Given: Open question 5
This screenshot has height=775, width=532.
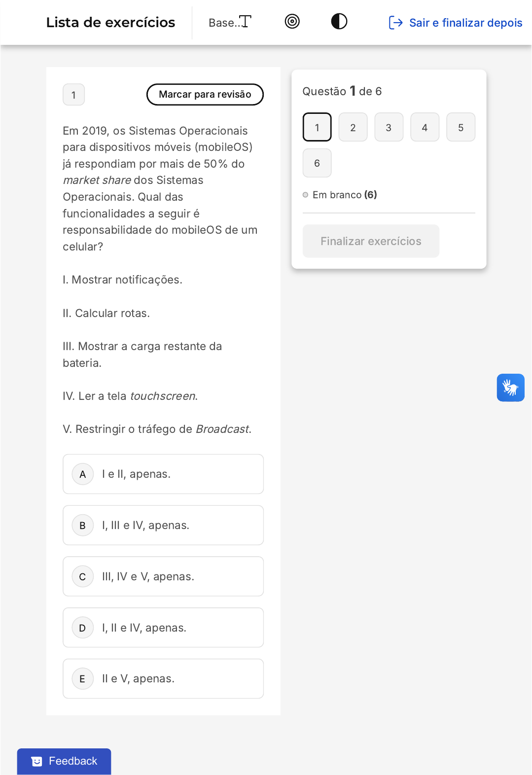Looking at the screenshot, I should (461, 127).
